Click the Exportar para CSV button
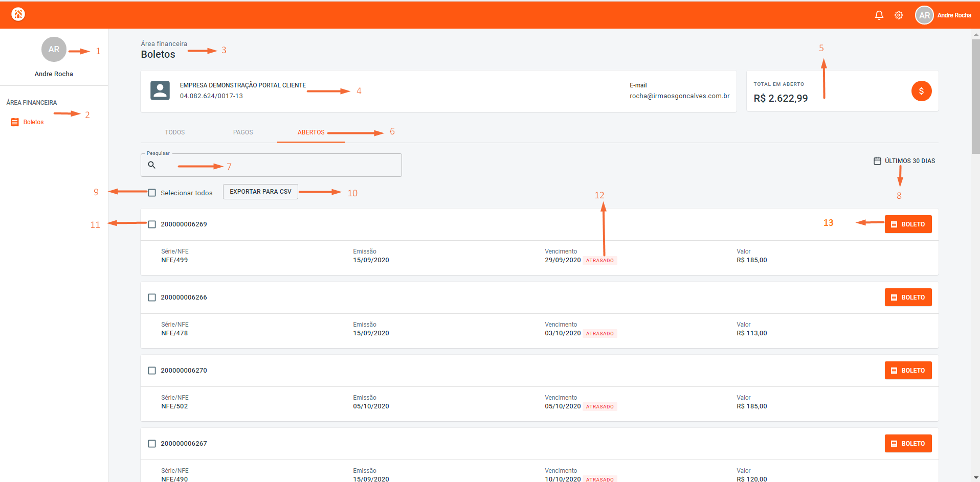The height and width of the screenshot is (482, 980). coord(260,192)
